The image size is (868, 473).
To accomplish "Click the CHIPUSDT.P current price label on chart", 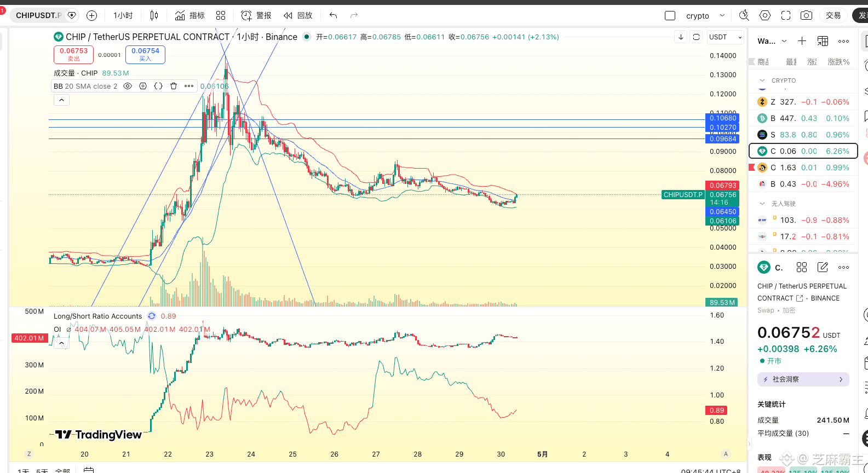I will [x=683, y=195].
